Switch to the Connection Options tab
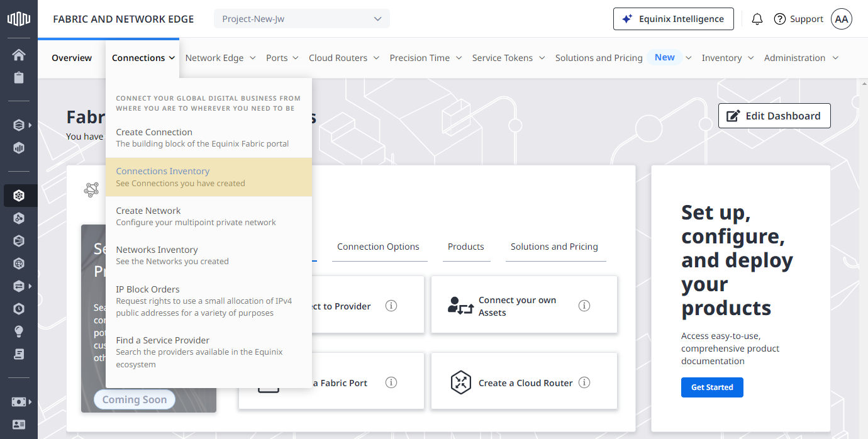 378,247
